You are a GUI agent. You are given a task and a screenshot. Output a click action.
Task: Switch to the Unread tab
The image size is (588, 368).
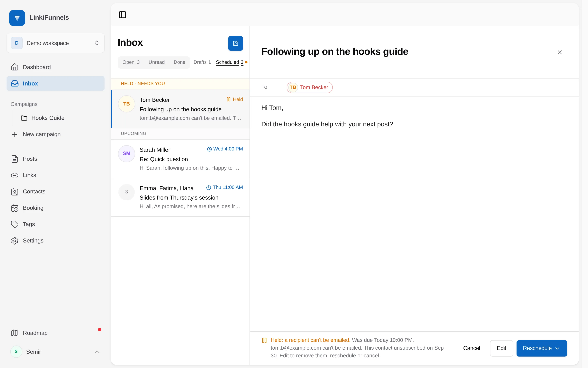[x=156, y=62]
